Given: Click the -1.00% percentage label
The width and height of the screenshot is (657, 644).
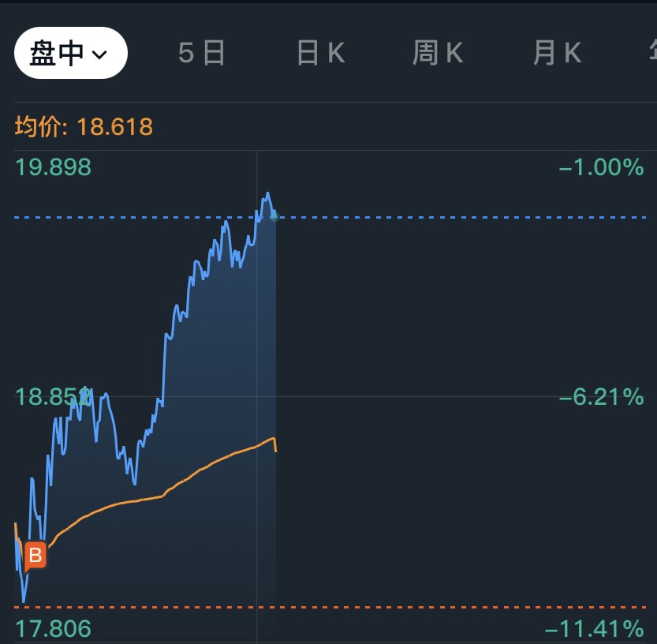Looking at the screenshot, I should point(601,167).
